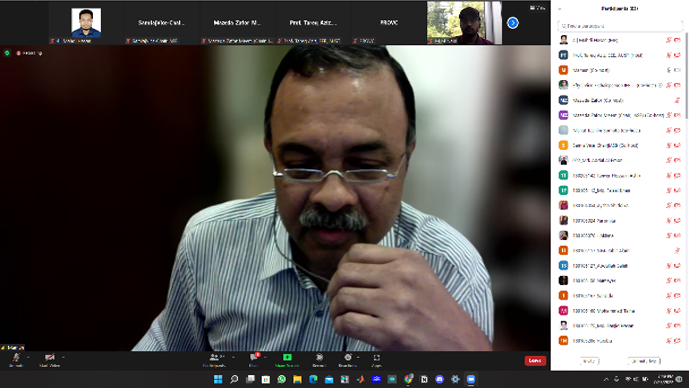The width and height of the screenshot is (689, 388).
Task: Expand the arrow beside Reactions button
Action: coord(358,357)
